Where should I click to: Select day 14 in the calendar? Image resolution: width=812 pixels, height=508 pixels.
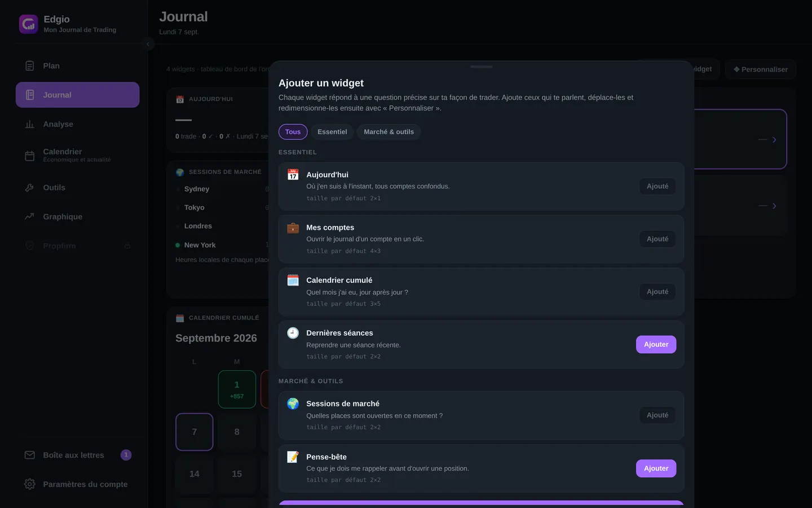194,474
